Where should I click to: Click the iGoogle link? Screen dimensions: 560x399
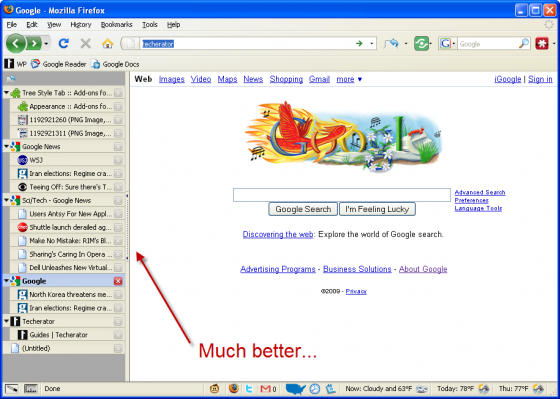point(508,79)
